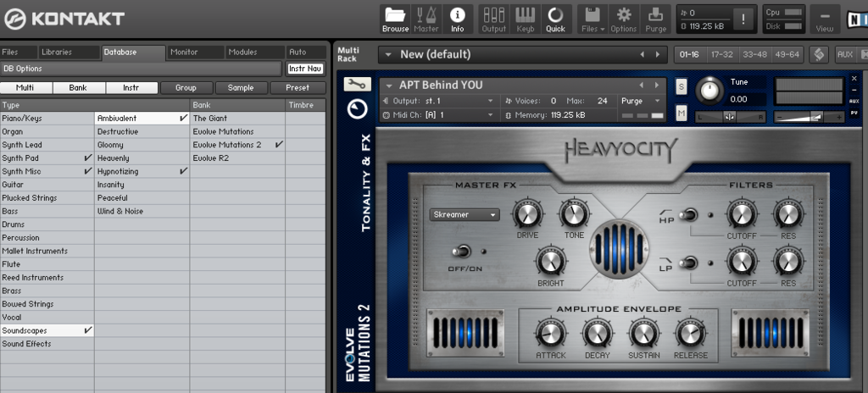Image resolution: width=868 pixels, height=393 pixels.
Task: Switch to the Libraries tab
Action: click(x=70, y=52)
